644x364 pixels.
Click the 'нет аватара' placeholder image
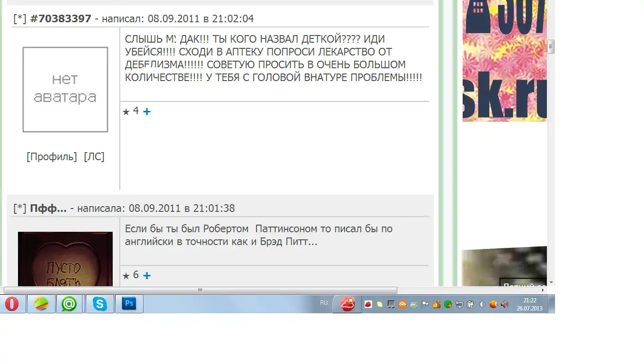(x=65, y=89)
